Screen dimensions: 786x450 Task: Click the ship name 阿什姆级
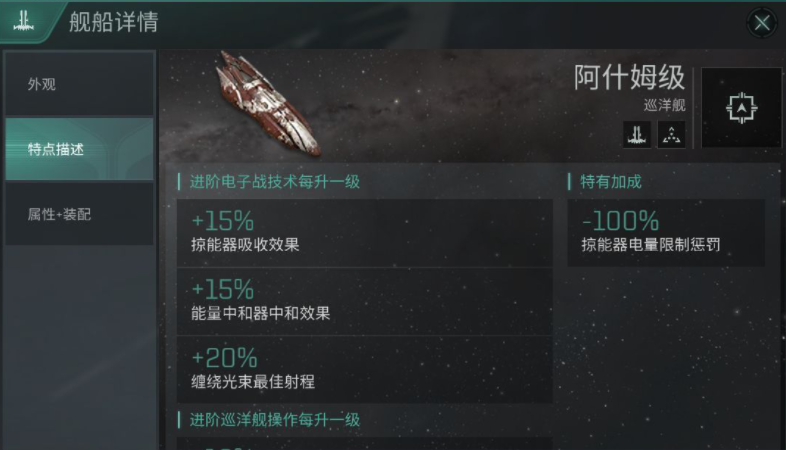coord(629,78)
